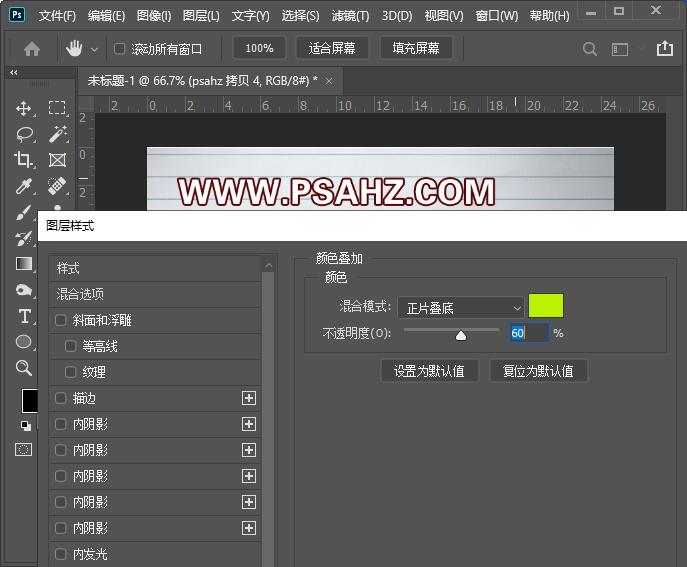Enable the 等高线 checkbox
687x567 pixels.
pyautogui.click(x=70, y=346)
